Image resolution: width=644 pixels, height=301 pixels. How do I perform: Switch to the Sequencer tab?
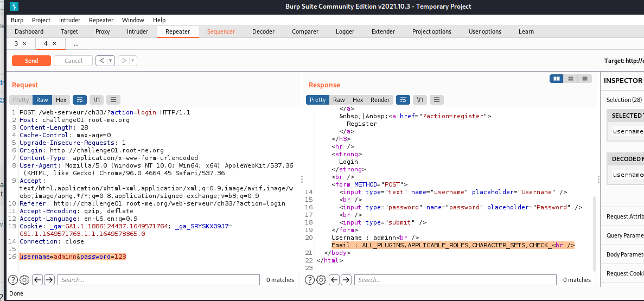click(221, 31)
